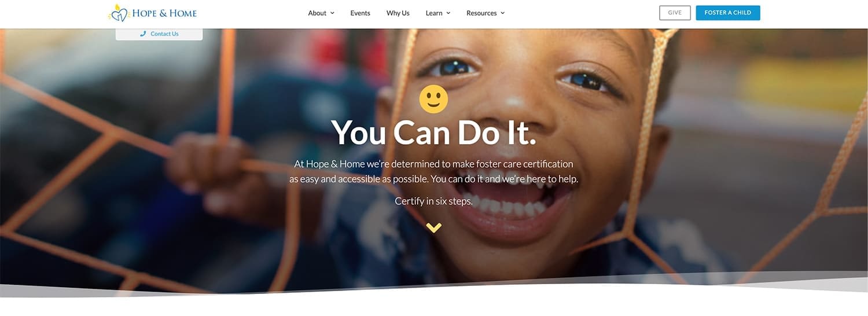Expand the About menu chevron
The width and height of the screenshot is (868, 316).
(332, 13)
